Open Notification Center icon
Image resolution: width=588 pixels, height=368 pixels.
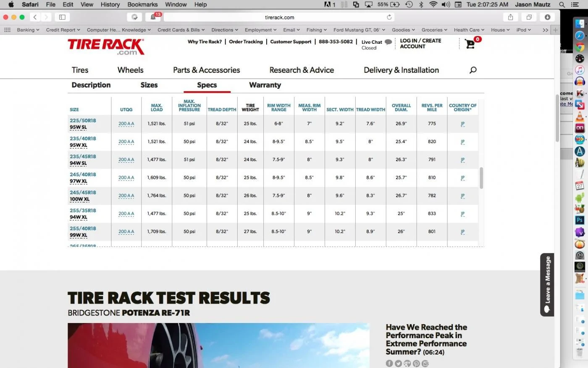575,5
